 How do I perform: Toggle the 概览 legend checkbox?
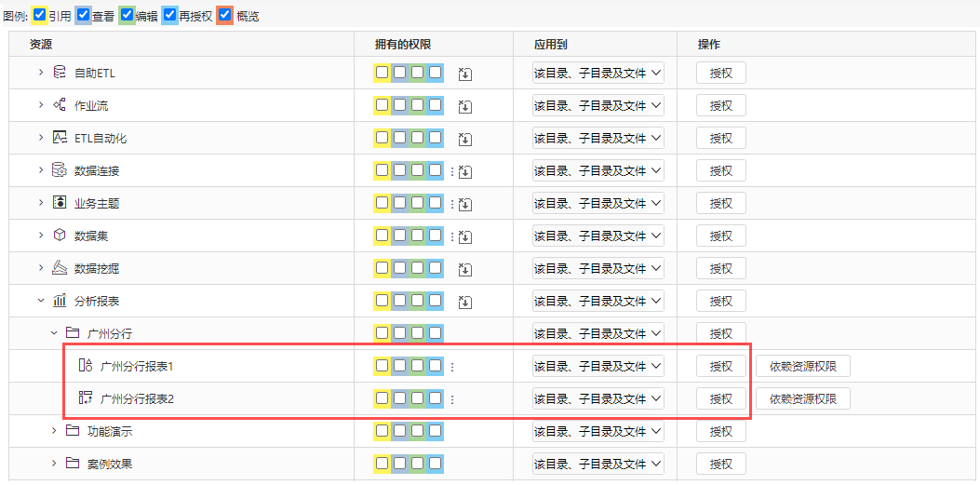(x=225, y=14)
